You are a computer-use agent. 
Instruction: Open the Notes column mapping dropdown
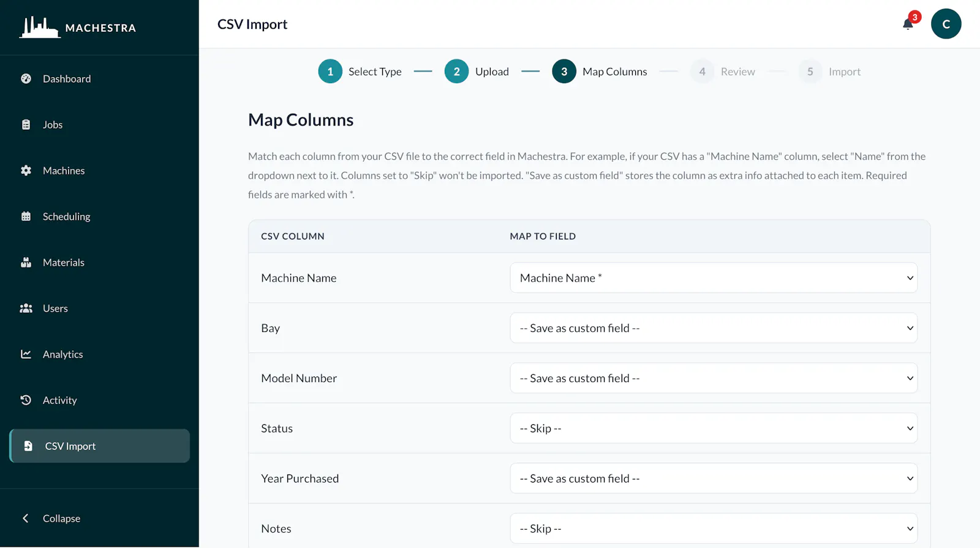714,528
